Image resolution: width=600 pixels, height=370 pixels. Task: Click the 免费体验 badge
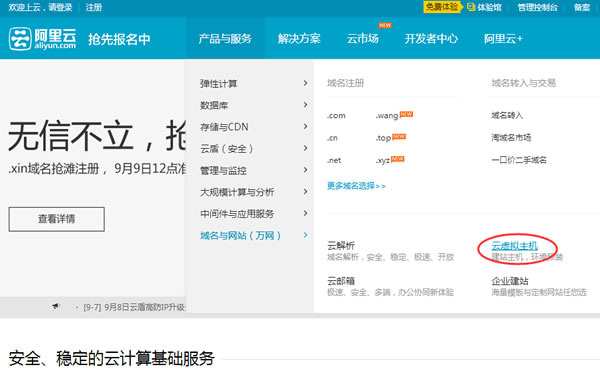pos(442,7)
